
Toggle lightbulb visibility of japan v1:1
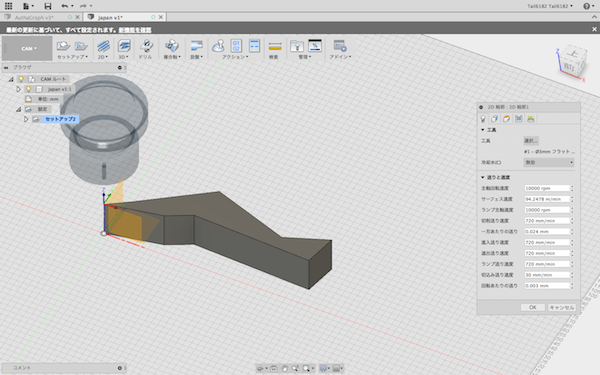28,89
